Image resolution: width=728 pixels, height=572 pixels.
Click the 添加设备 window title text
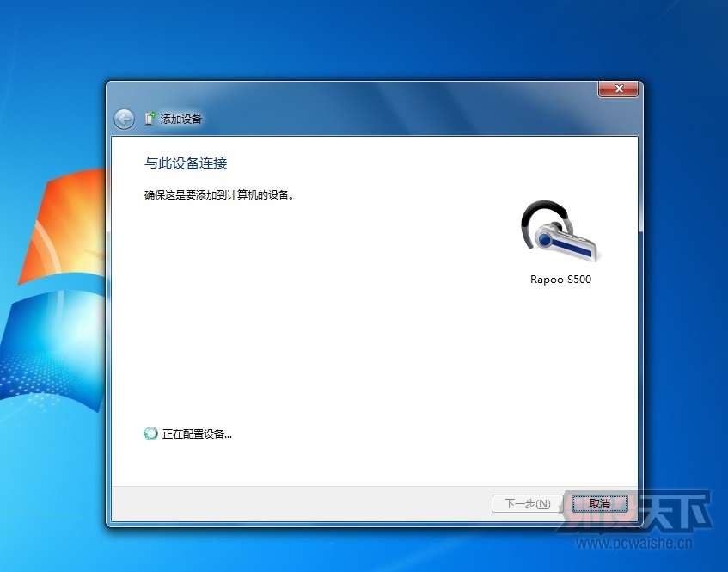[x=181, y=120]
